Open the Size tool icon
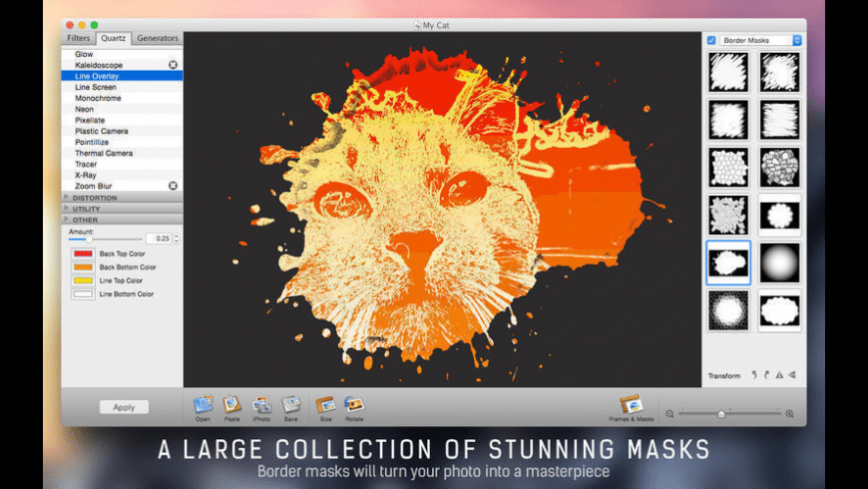This screenshot has height=489, width=868. [x=324, y=404]
